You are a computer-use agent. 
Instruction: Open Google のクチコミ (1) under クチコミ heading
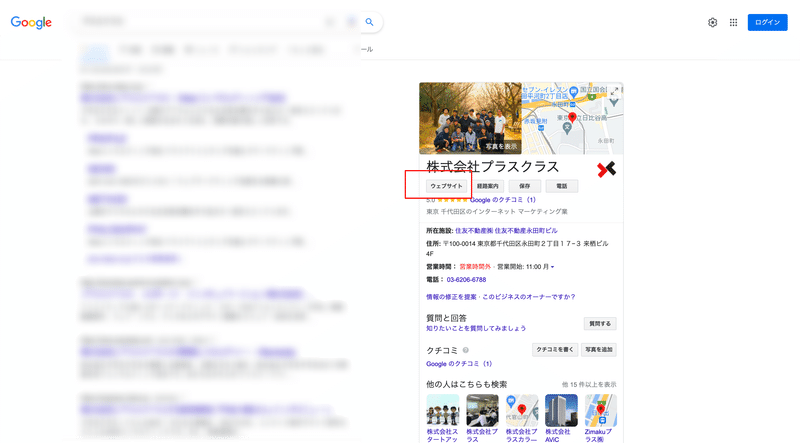[459, 364]
